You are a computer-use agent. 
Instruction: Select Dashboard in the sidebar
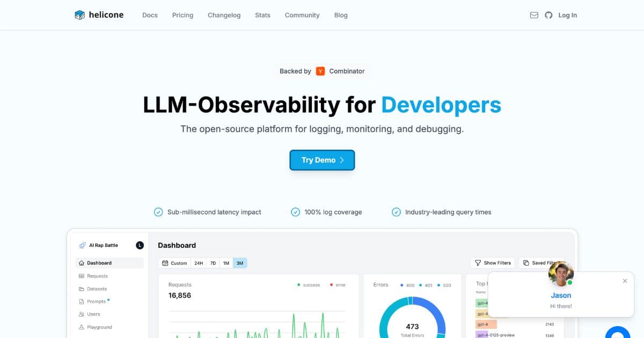(x=109, y=263)
